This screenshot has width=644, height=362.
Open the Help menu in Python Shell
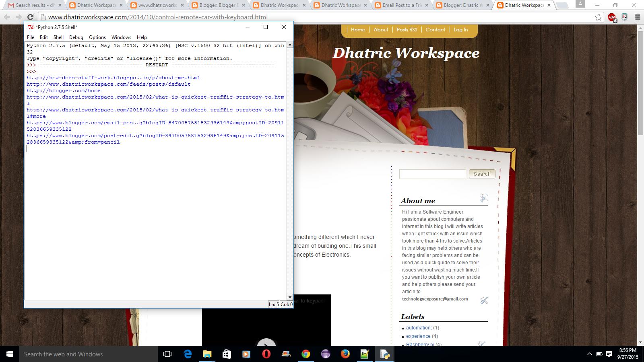(142, 37)
